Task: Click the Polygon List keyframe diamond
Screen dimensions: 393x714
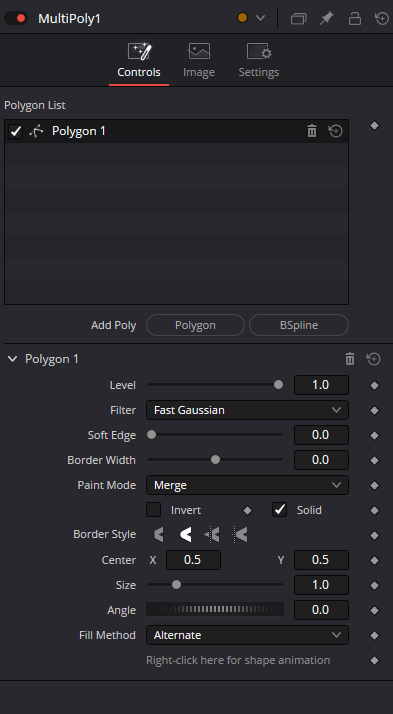Action: [374, 126]
